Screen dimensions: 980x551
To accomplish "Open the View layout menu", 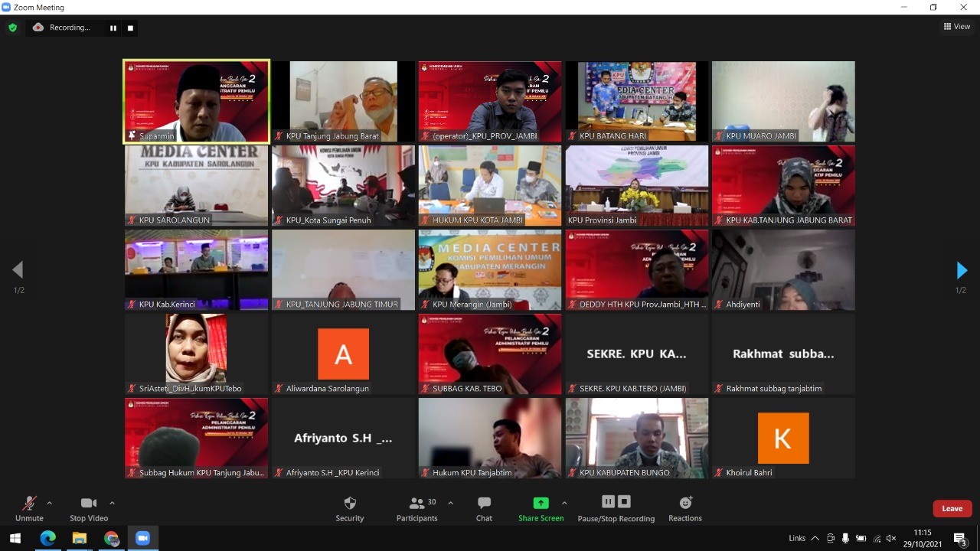I will (x=957, y=27).
